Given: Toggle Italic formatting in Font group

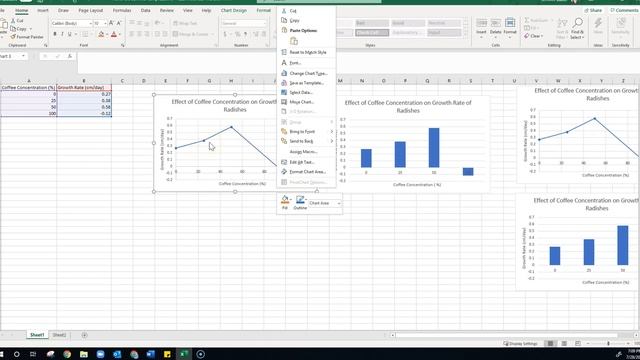Looking at the screenshot, I should click(62, 34).
